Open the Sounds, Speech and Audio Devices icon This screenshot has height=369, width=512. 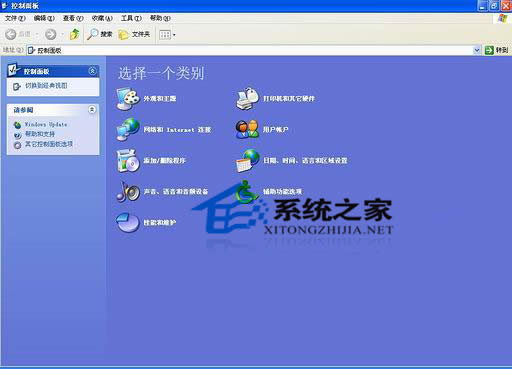[x=128, y=191]
